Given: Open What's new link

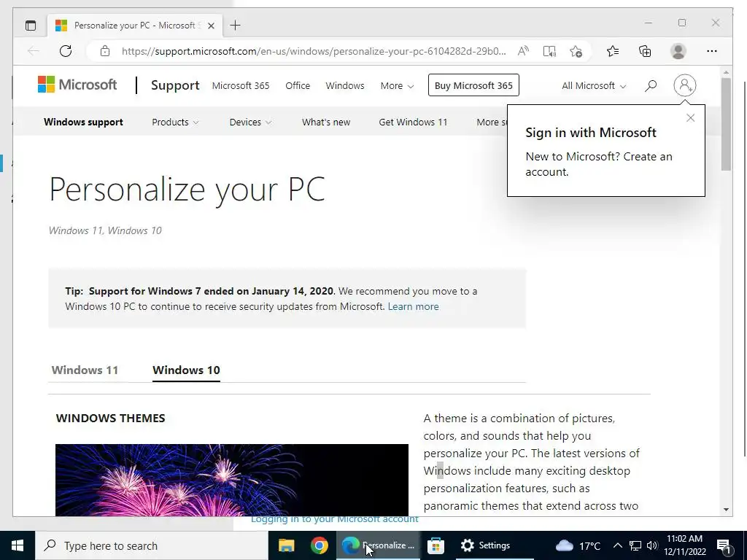Looking at the screenshot, I should tap(326, 122).
